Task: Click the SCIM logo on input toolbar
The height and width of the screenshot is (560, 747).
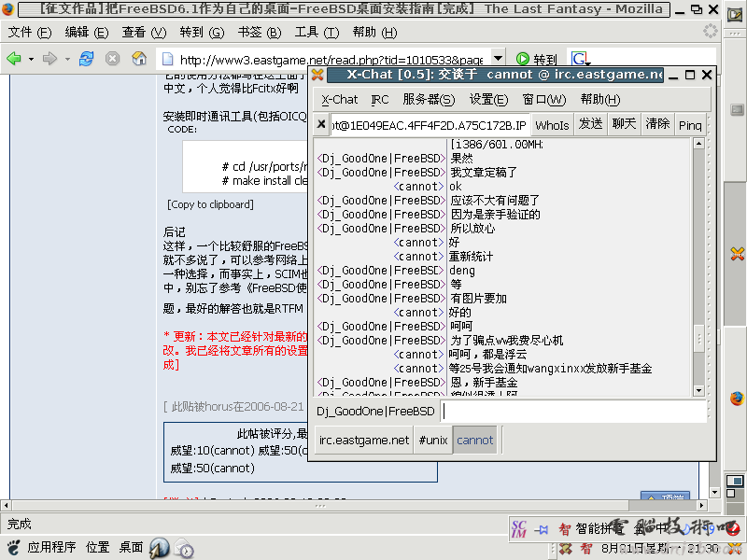Action: coord(519,528)
